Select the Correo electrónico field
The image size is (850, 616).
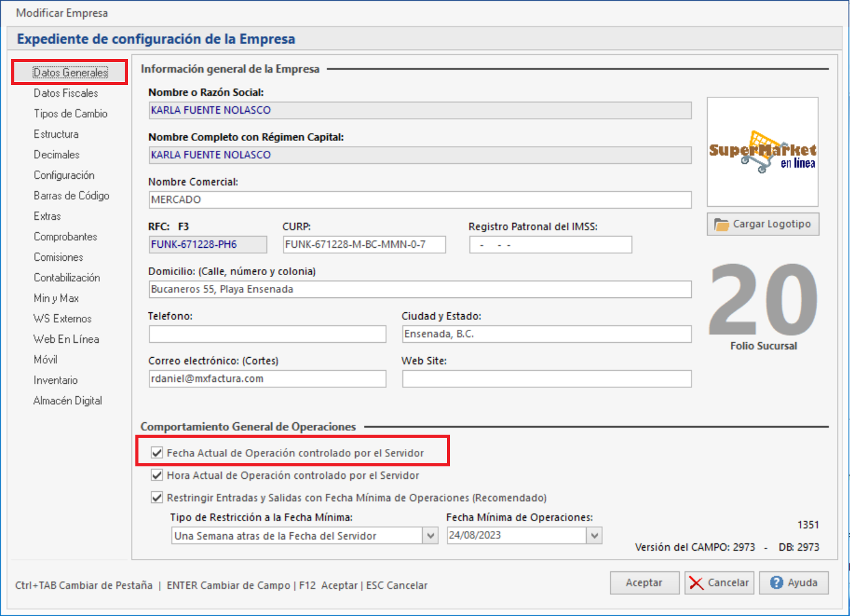(x=267, y=379)
